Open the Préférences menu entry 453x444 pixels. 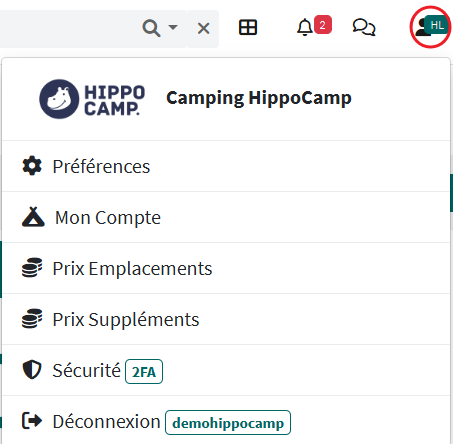[226, 166]
